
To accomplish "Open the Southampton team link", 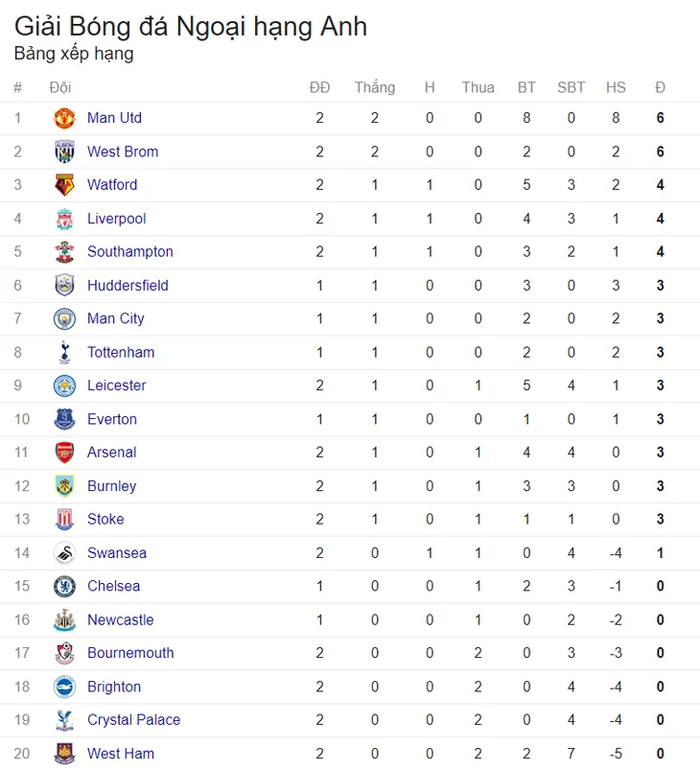I will pos(130,252).
